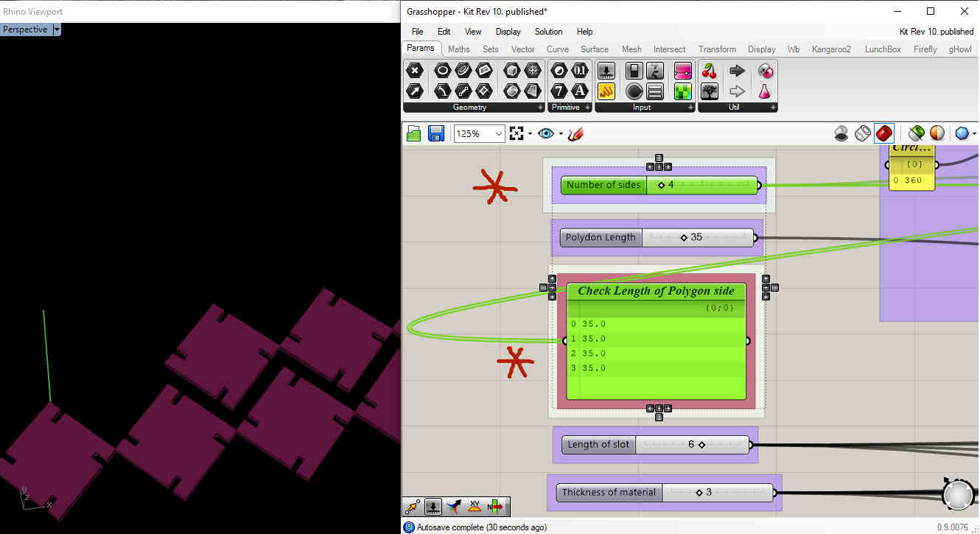Click the N arrow icon in bottom widget bar
The height and width of the screenshot is (534, 980).
(496, 507)
